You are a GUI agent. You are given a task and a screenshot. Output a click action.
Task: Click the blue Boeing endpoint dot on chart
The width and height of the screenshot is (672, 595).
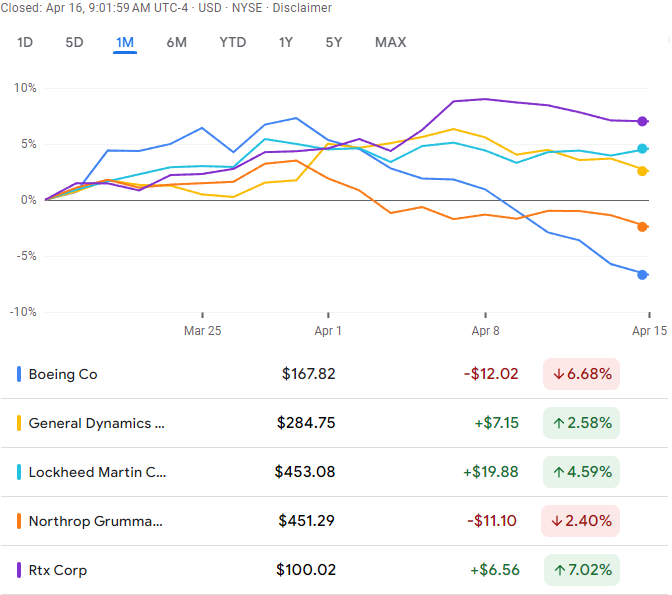pyautogui.click(x=642, y=274)
